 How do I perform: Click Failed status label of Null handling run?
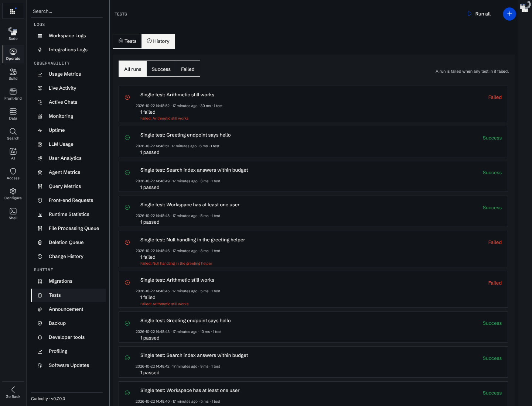coord(495,242)
